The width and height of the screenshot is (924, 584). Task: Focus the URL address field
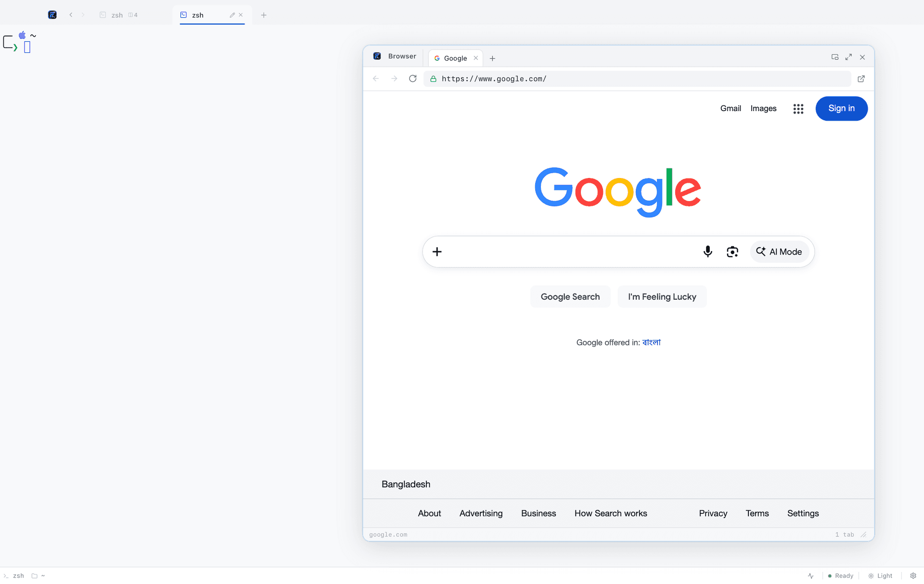click(637, 79)
